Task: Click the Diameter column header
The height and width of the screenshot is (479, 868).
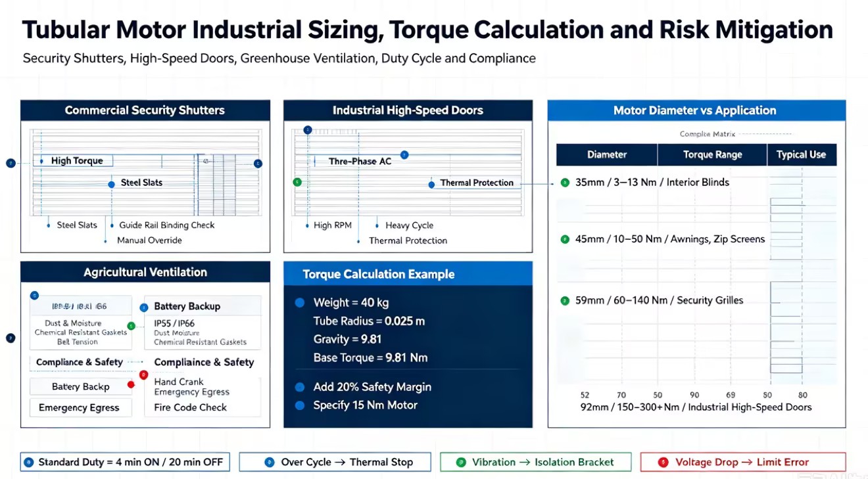Action: 607,155
